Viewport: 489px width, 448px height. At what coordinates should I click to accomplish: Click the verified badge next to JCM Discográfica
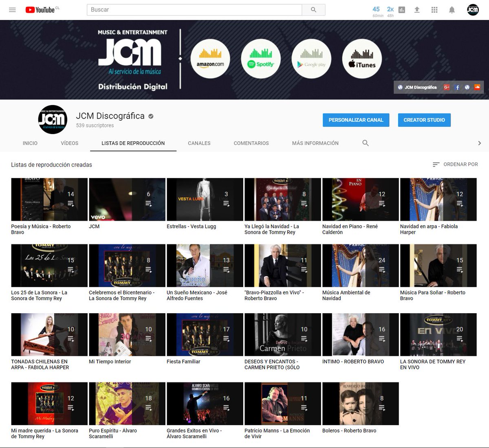click(151, 116)
